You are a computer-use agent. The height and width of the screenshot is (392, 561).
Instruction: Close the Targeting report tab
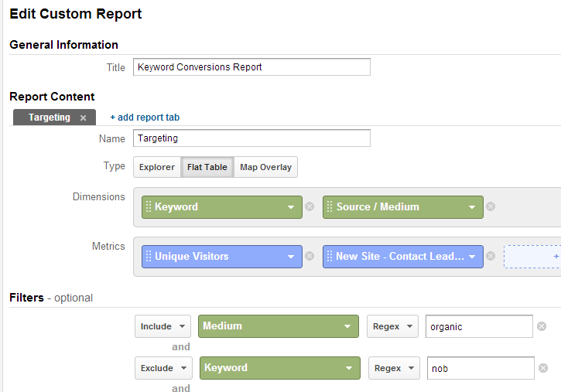(84, 118)
